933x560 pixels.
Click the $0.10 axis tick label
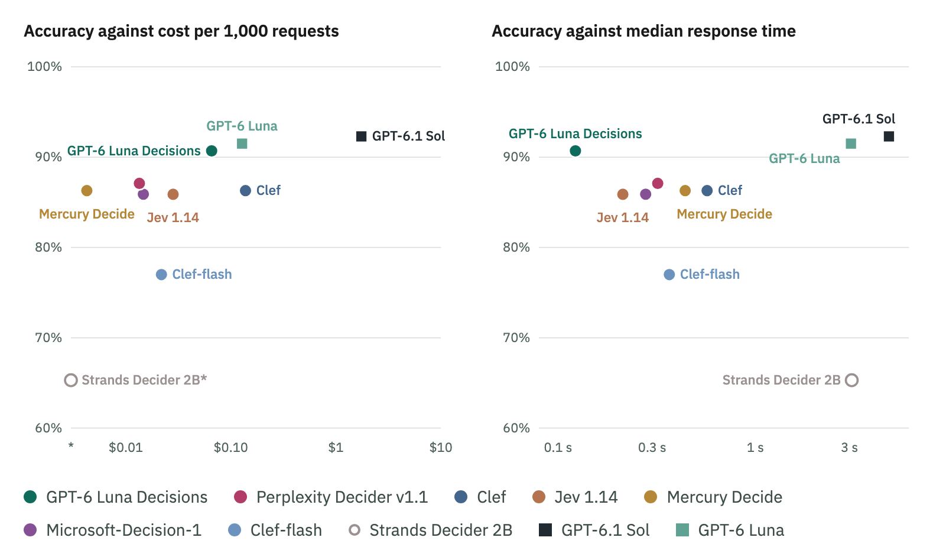(x=230, y=447)
